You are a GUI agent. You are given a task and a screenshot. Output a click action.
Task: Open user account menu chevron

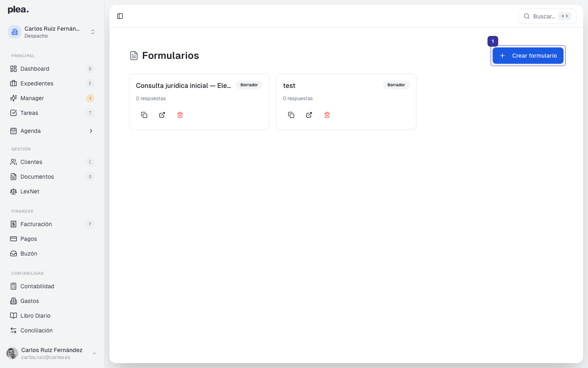tap(94, 353)
